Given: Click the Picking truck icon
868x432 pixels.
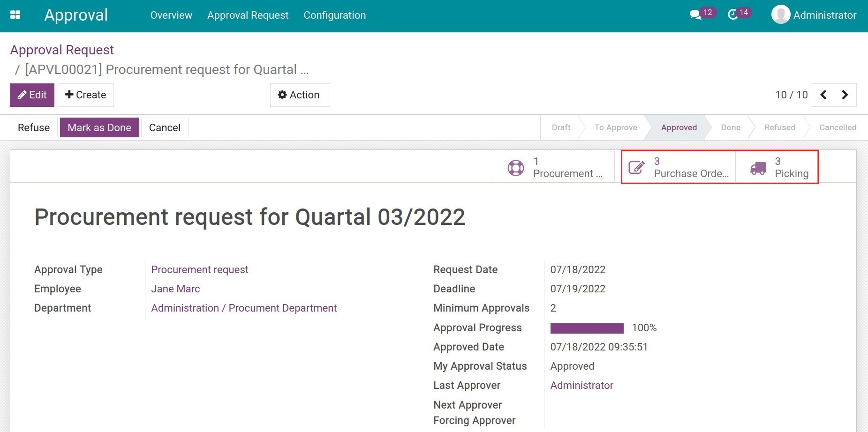Looking at the screenshot, I should (758, 168).
